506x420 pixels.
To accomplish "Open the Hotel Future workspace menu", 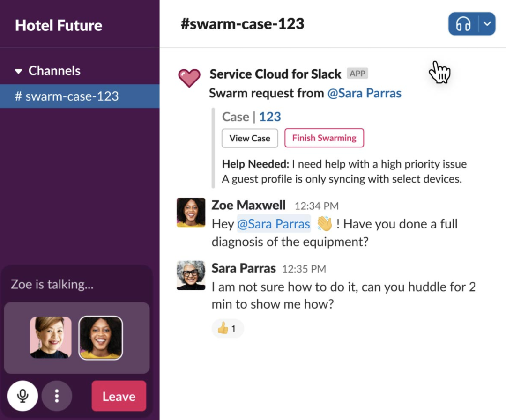I will (x=59, y=25).
